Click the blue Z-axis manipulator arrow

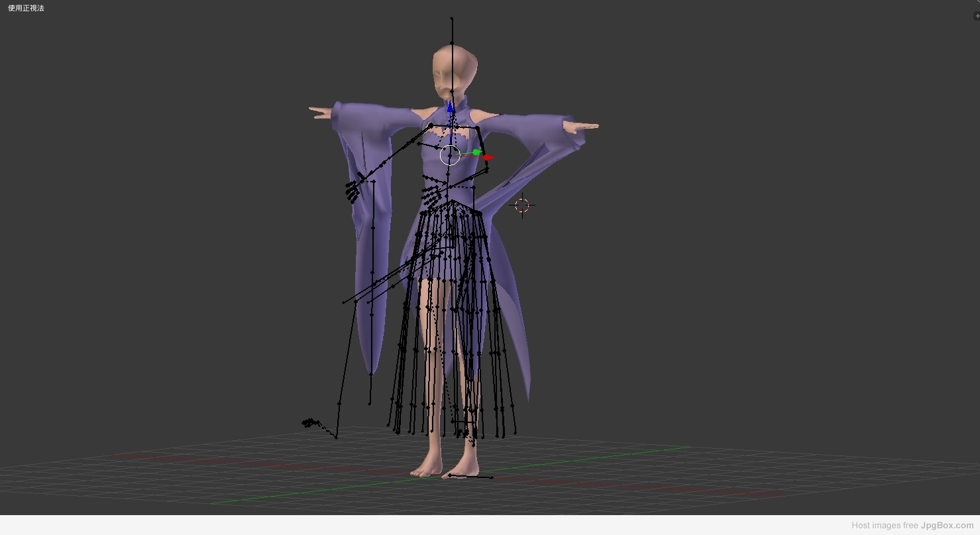pyautogui.click(x=451, y=107)
